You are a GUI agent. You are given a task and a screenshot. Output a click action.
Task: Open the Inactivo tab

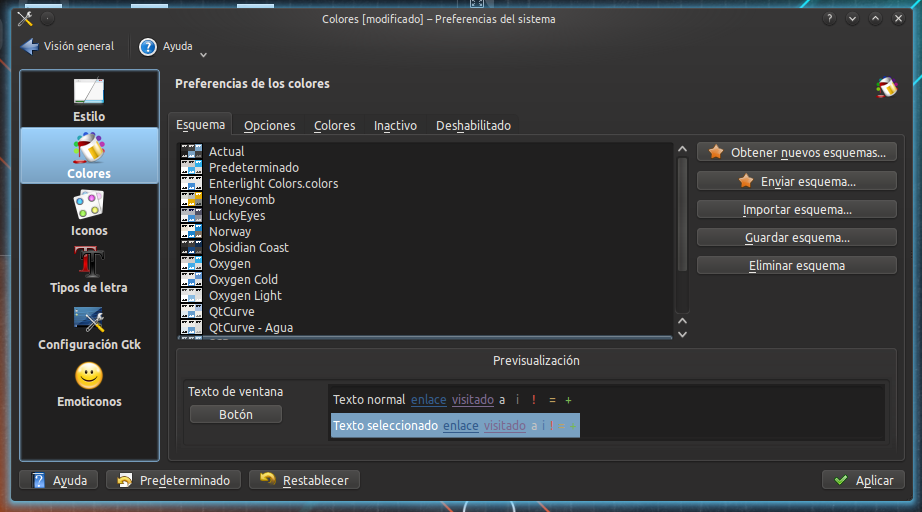[x=395, y=126]
